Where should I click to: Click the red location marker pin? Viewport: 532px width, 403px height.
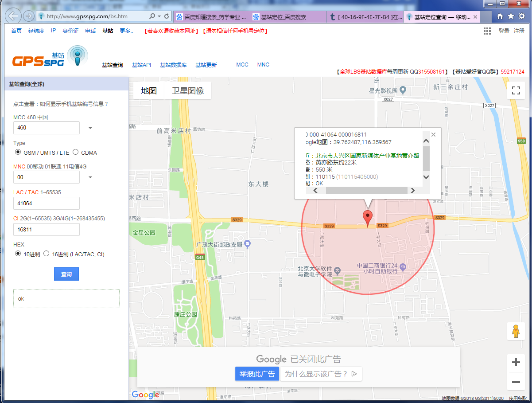(x=368, y=219)
